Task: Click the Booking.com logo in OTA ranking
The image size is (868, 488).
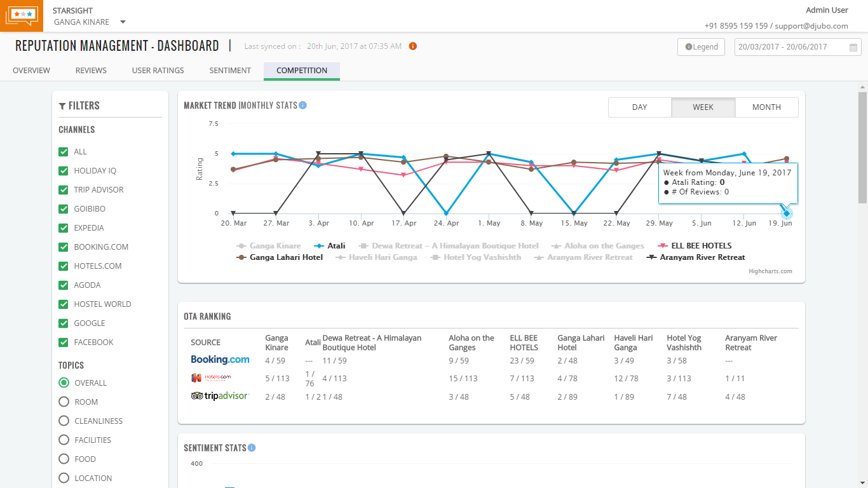Action: pyautogui.click(x=220, y=360)
